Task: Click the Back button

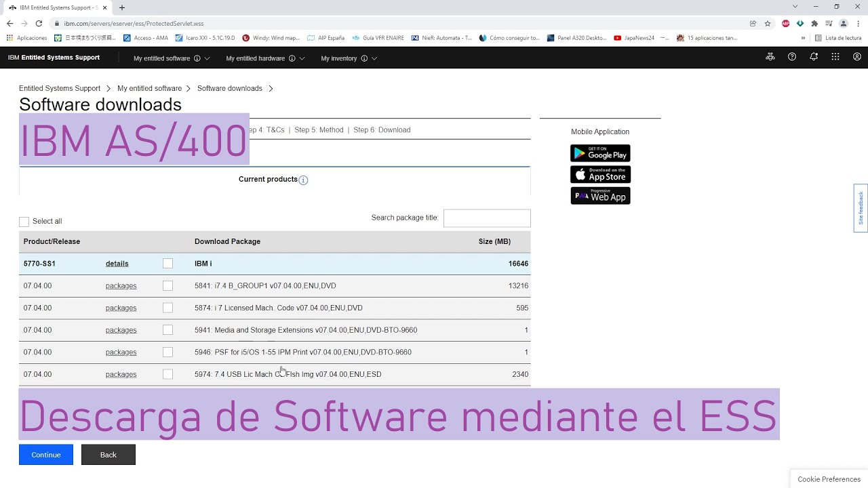Action: point(108,455)
